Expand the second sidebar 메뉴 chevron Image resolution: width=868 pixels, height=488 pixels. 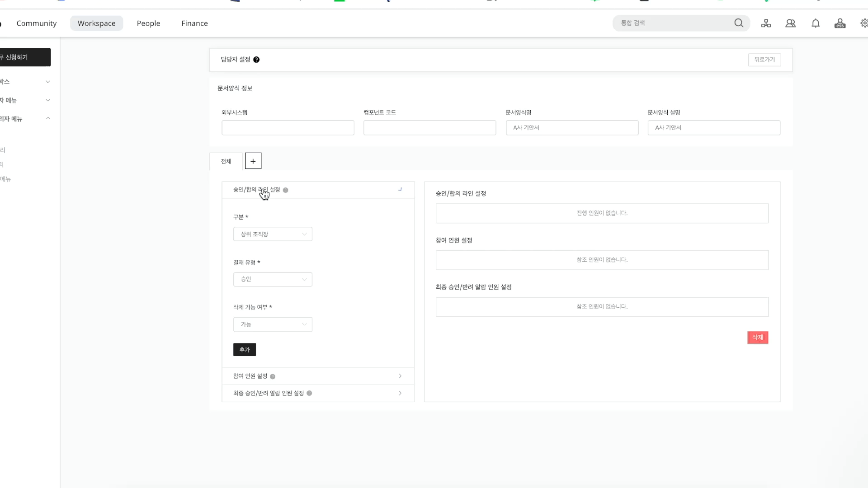[x=48, y=100]
